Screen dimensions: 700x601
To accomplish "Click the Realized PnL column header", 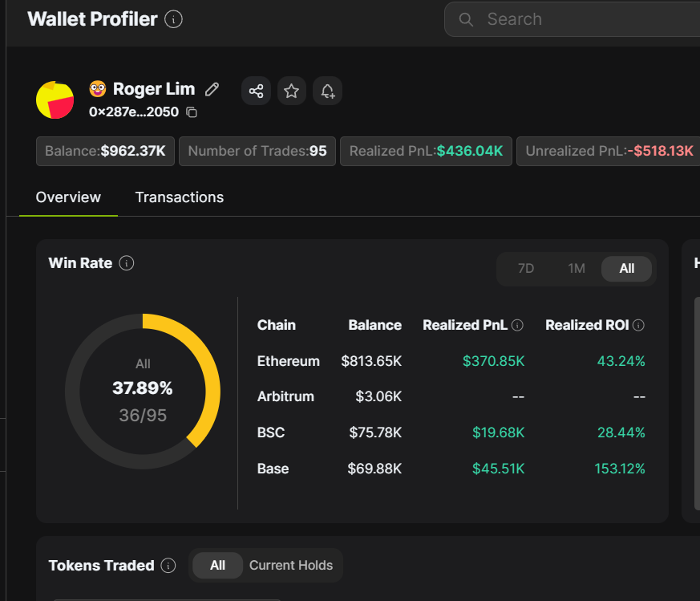I will tap(465, 325).
